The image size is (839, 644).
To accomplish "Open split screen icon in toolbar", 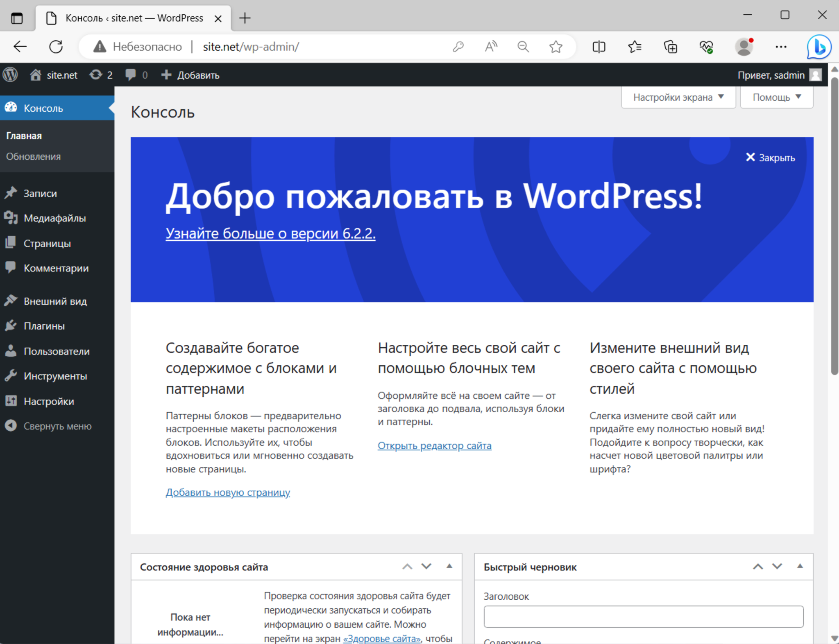I will pyautogui.click(x=599, y=47).
